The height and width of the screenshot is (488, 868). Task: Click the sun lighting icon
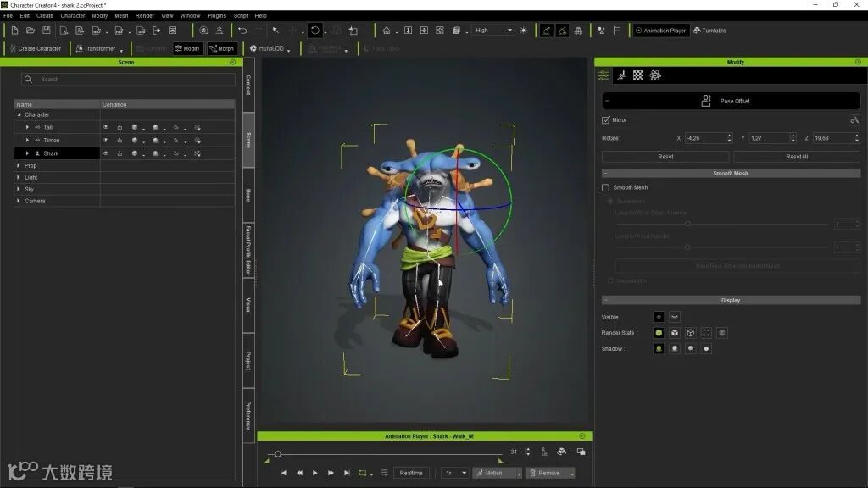click(523, 30)
